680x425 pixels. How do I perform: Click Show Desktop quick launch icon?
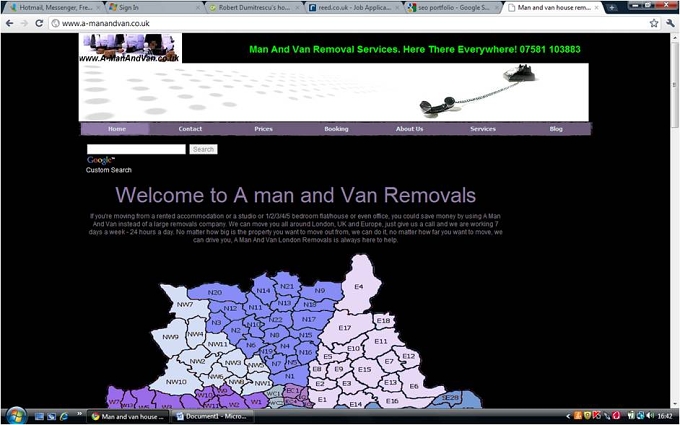point(39,417)
